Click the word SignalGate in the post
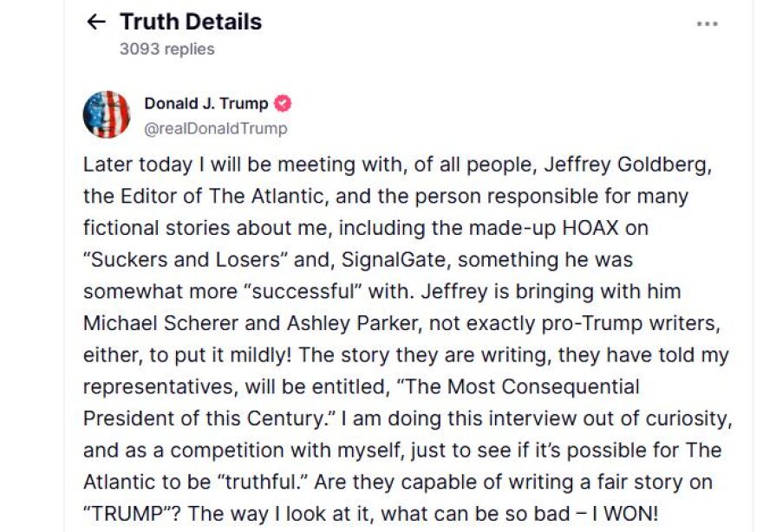 pyautogui.click(x=393, y=260)
